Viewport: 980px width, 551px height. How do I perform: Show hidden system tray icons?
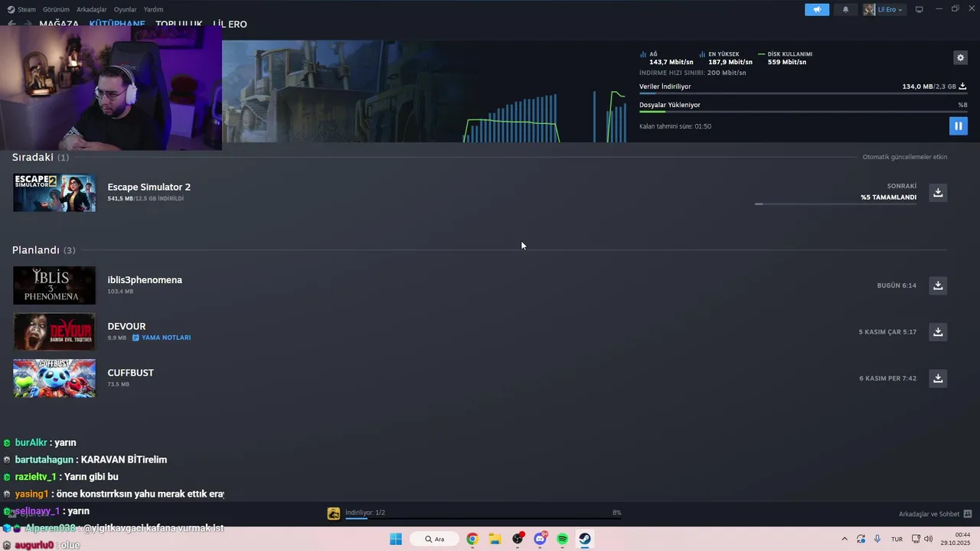pos(844,539)
